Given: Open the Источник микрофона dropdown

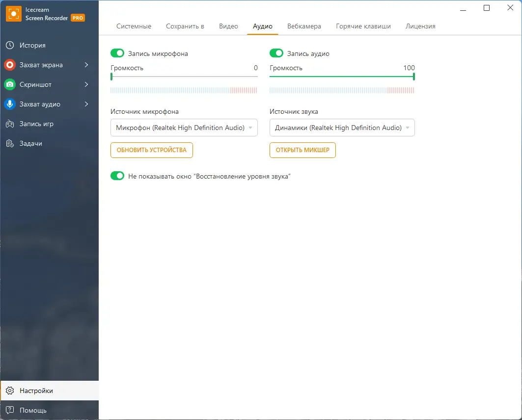Looking at the screenshot, I should [x=184, y=128].
